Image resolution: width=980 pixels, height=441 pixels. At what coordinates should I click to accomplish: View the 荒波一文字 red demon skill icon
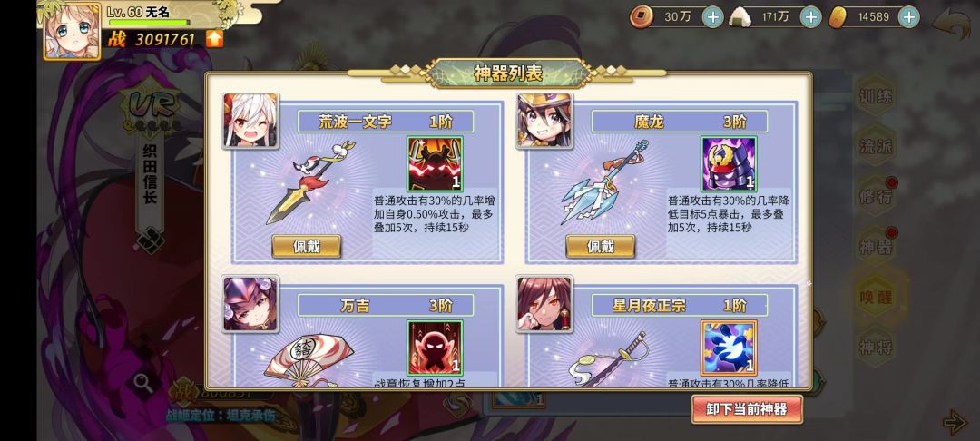(435, 164)
